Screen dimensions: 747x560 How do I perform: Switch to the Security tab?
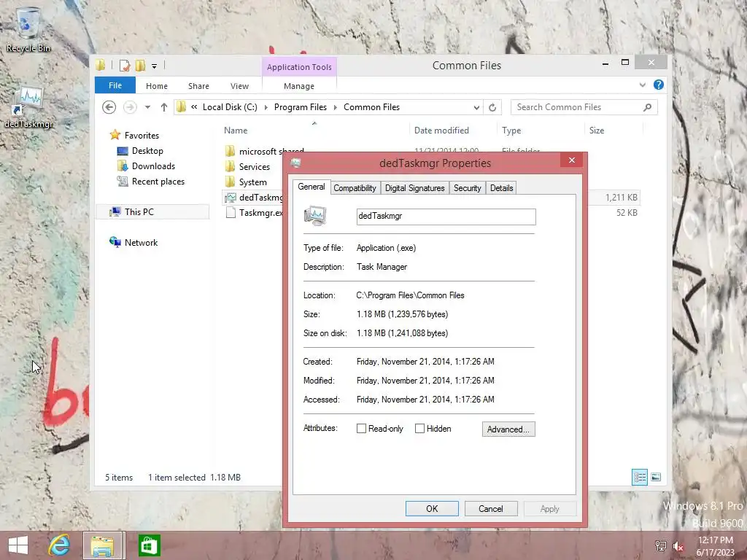(468, 188)
